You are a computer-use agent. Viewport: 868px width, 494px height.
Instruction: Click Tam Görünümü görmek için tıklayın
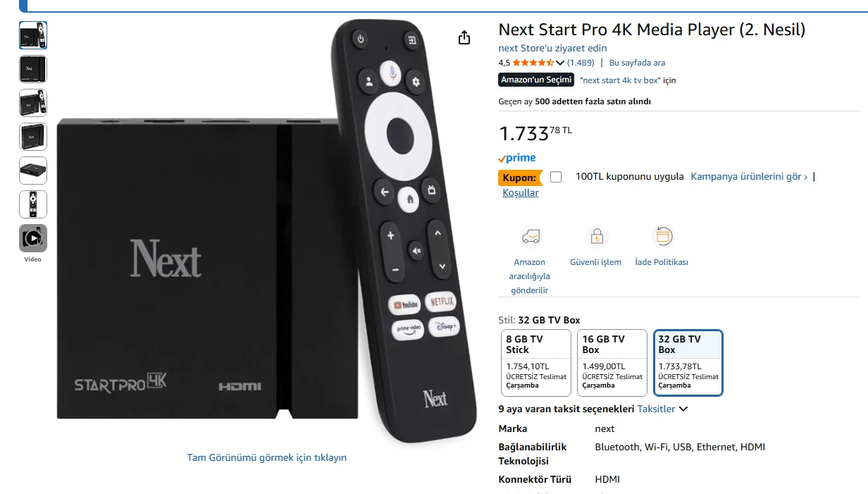(266, 457)
